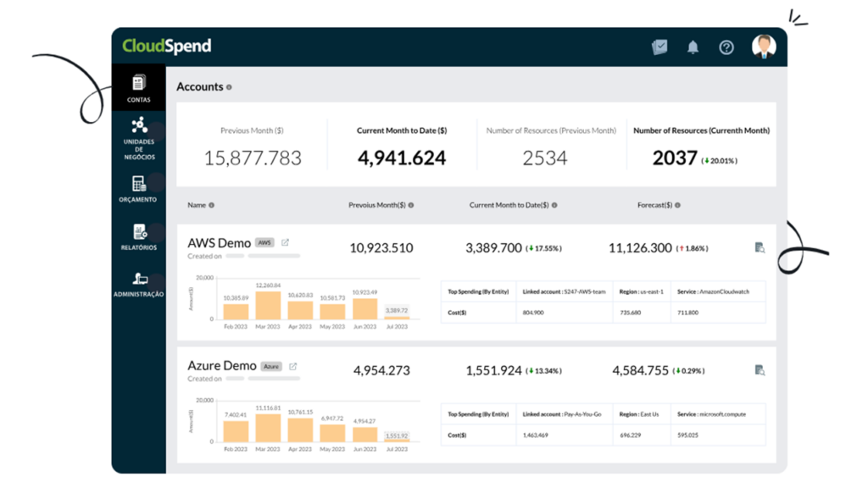
Task: Click the Azure Demo 0.29% decrease indicator
Action: click(688, 371)
